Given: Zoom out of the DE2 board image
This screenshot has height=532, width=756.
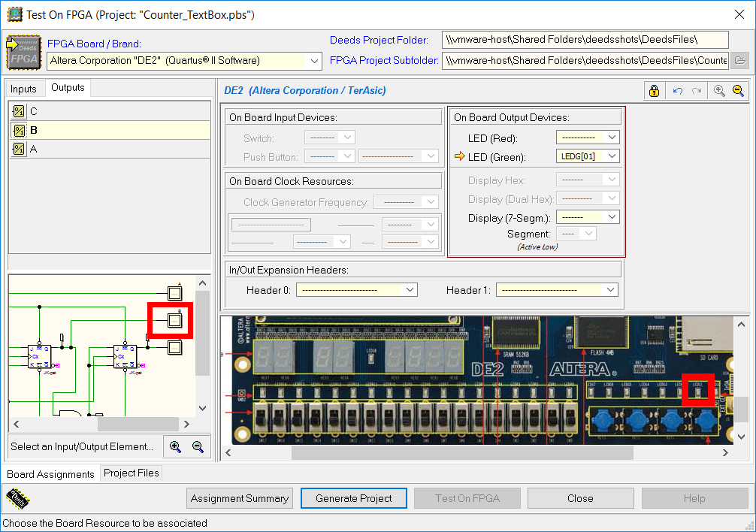Looking at the screenshot, I should [738, 91].
